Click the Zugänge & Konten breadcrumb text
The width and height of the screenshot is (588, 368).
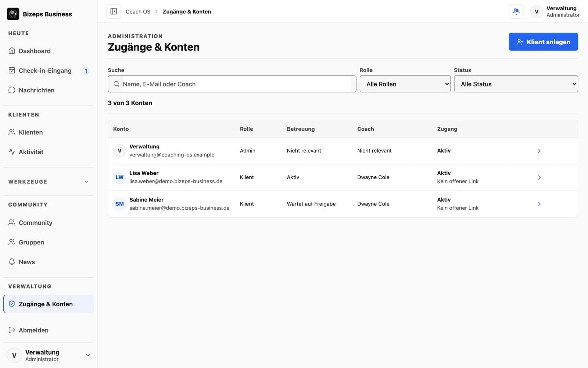coord(187,11)
